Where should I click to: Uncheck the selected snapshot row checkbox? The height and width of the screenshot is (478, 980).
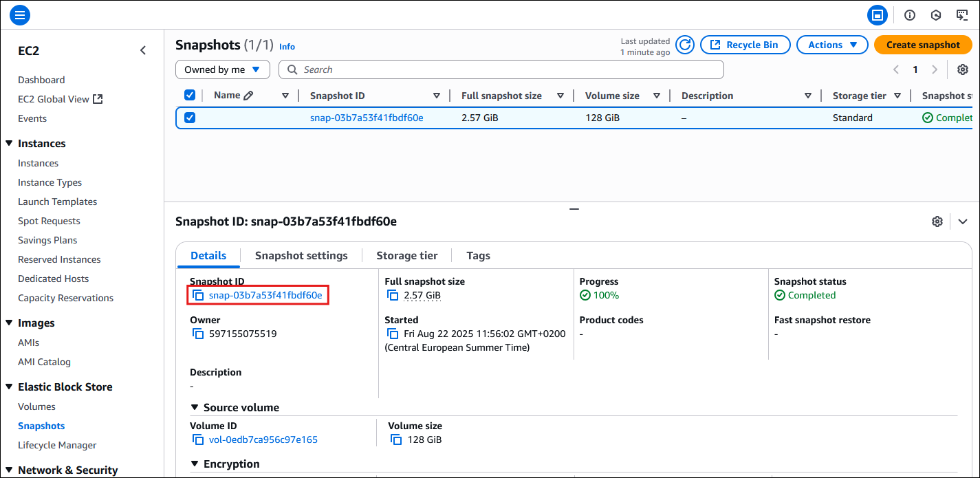point(190,117)
